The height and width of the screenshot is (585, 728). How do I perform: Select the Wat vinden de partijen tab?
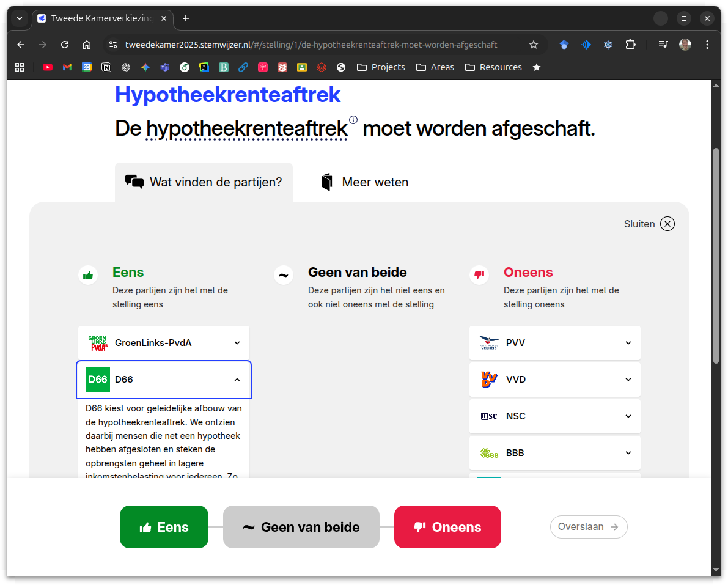point(204,182)
